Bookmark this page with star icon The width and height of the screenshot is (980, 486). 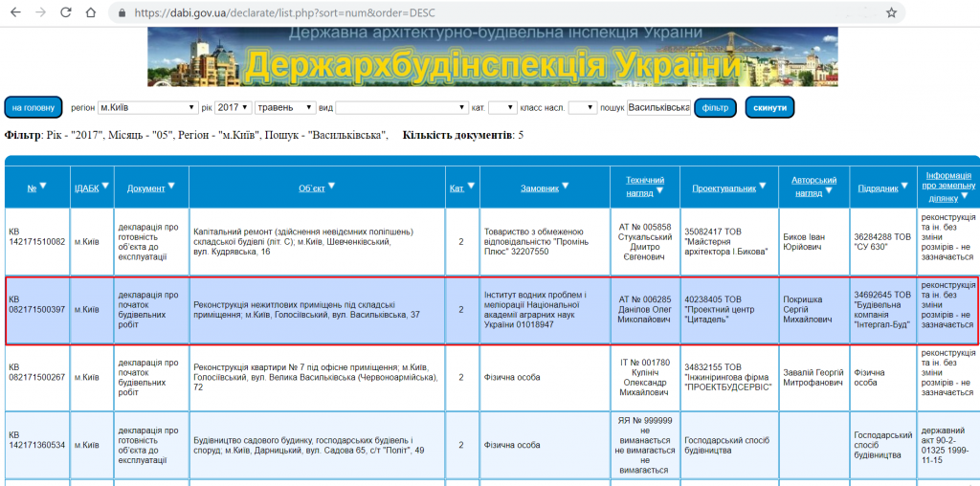click(891, 13)
